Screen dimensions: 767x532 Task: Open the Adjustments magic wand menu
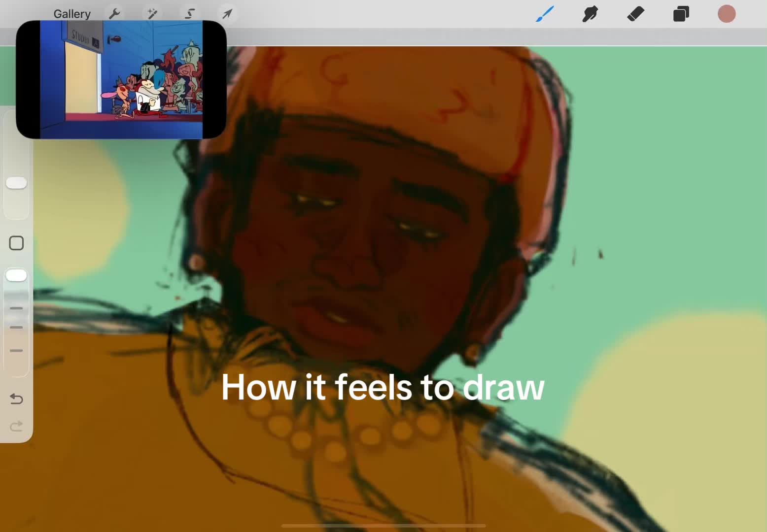[x=152, y=14]
